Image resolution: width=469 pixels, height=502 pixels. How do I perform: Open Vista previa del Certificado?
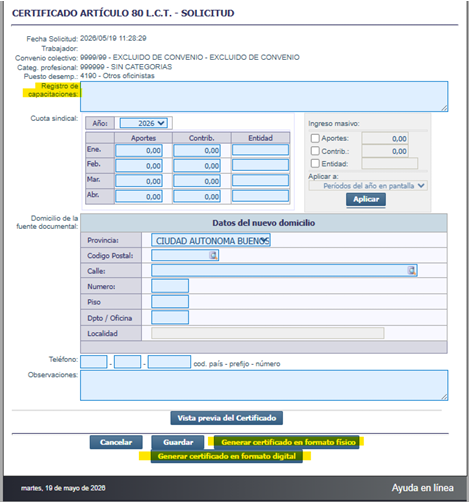227,418
